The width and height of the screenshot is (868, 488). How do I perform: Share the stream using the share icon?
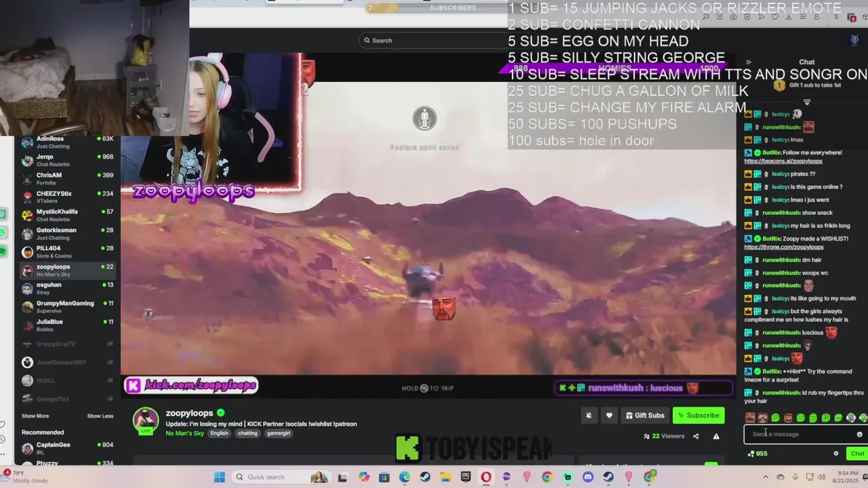tap(696, 436)
